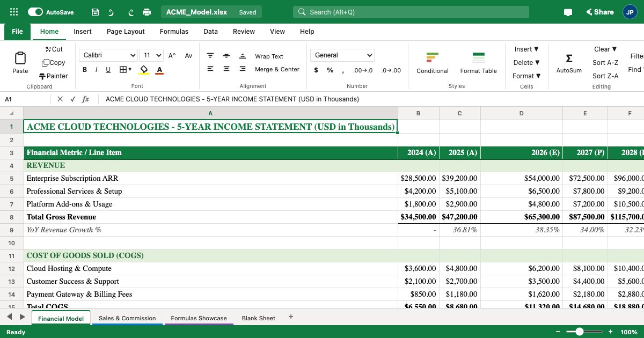The height and width of the screenshot is (338, 644).
Task: Open Conditional formatting
Action: pos(433,63)
